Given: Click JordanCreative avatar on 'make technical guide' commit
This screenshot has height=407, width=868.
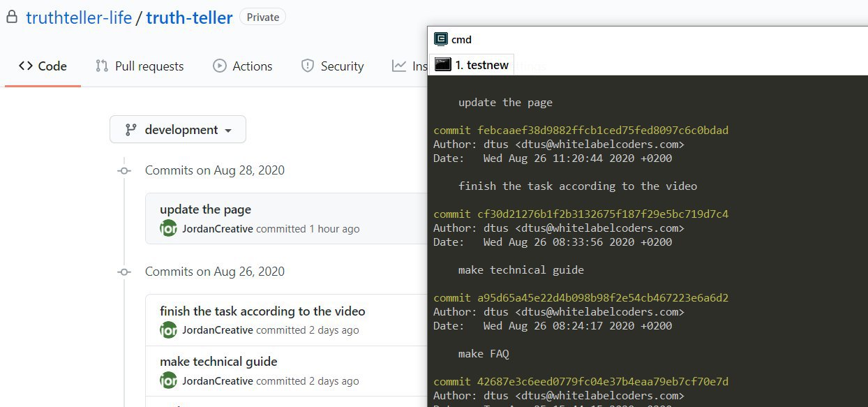Looking at the screenshot, I should (x=168, y=380).
